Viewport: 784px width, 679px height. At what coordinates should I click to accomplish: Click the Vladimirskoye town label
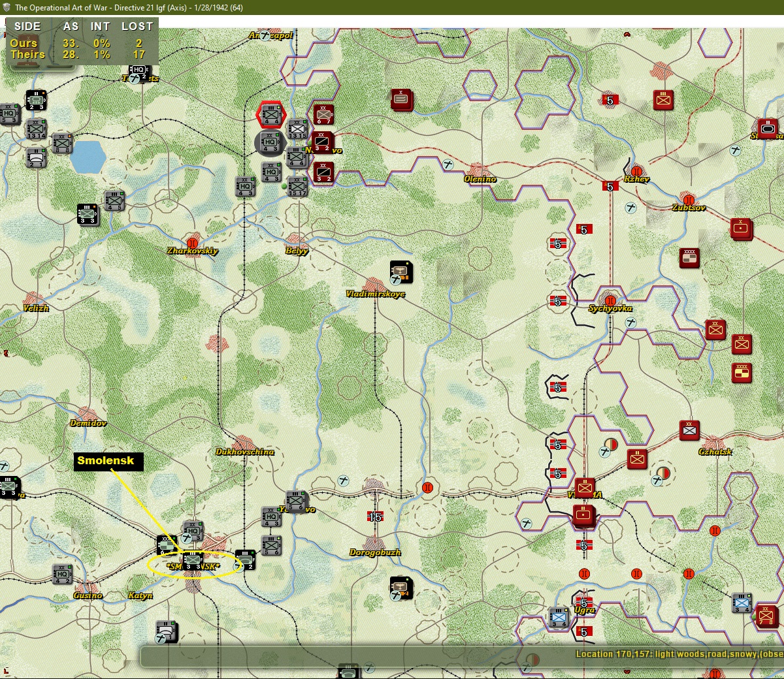(375, 294)
